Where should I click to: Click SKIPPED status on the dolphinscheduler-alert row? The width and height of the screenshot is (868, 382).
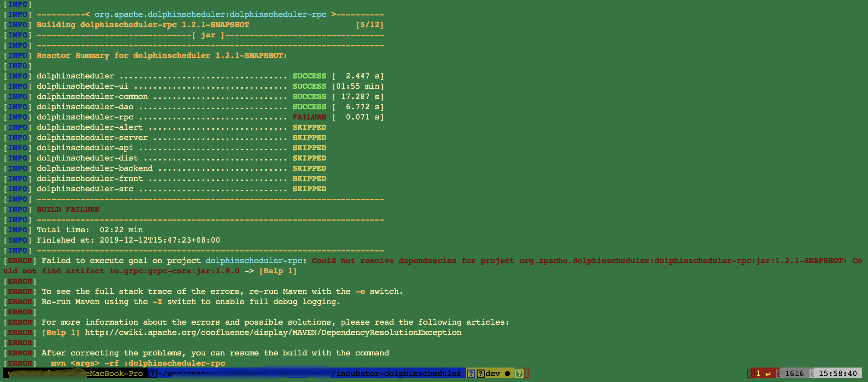tap(309, 127)
